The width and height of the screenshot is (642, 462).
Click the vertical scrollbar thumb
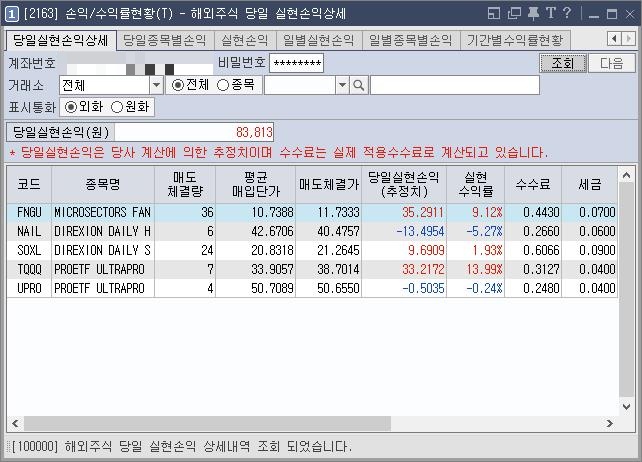(x=626, y=290)
